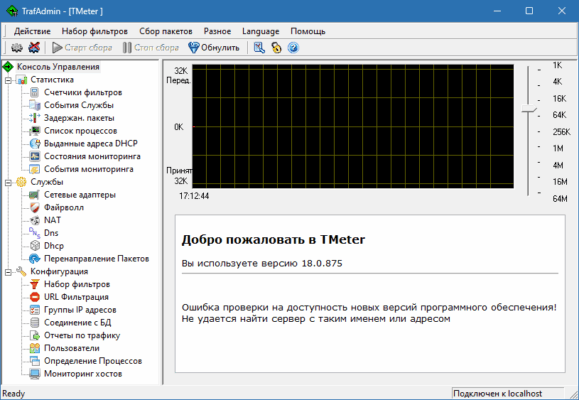
Task: Open Мониторинг хостов in the tree
Action: pyautogui.click(x=83, y=374)
